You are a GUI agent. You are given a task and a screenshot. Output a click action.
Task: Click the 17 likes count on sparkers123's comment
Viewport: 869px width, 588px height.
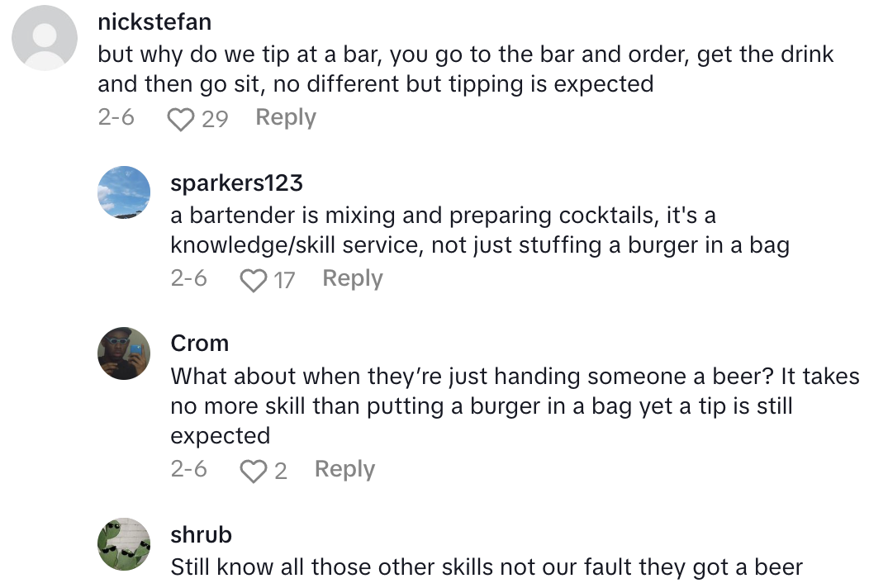pyautogui.click(x=284, y=281)
